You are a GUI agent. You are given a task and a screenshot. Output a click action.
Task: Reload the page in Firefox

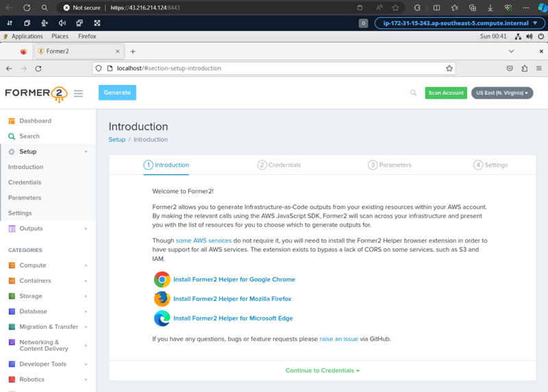[x=38, y=69]
